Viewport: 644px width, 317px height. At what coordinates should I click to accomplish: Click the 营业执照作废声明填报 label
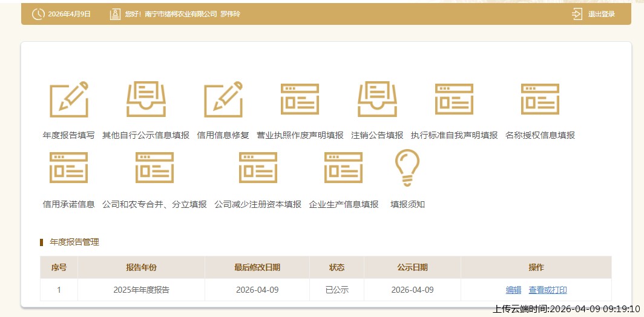(x=300, y=135)
